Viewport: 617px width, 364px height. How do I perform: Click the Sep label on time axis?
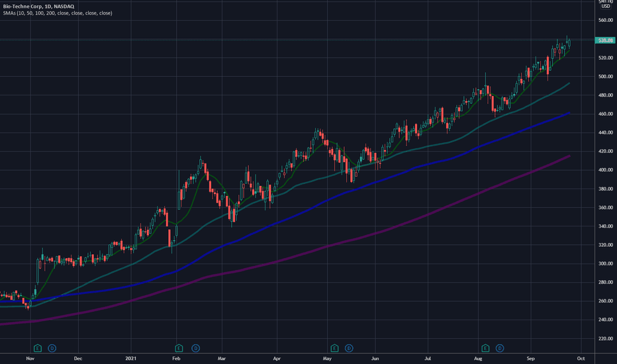pos(530,359)
